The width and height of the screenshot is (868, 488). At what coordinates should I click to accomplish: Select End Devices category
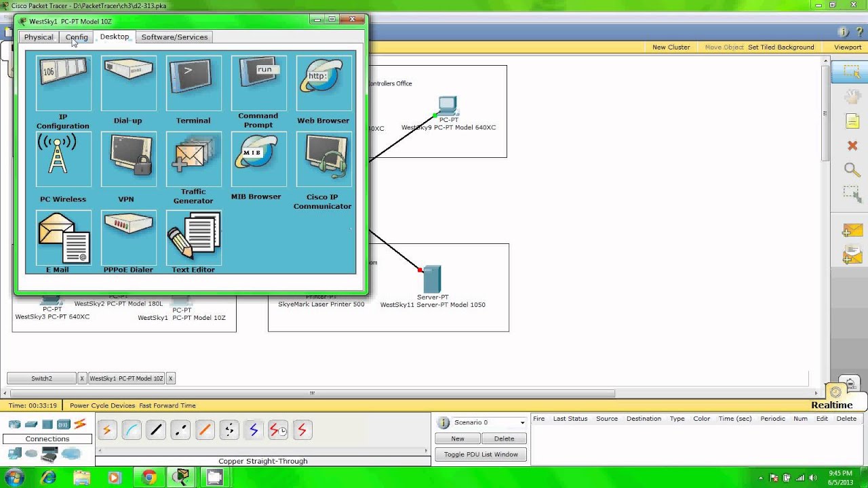[14, 454]
